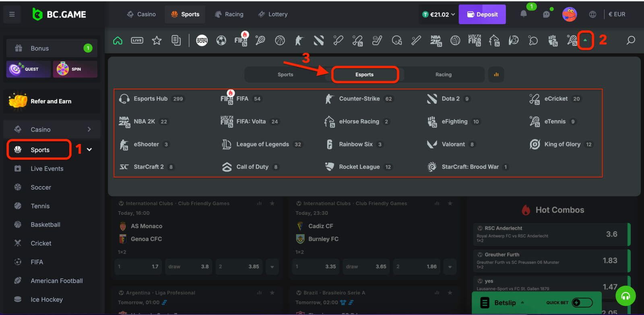Open the statistics bar chart button

(496, 74)
